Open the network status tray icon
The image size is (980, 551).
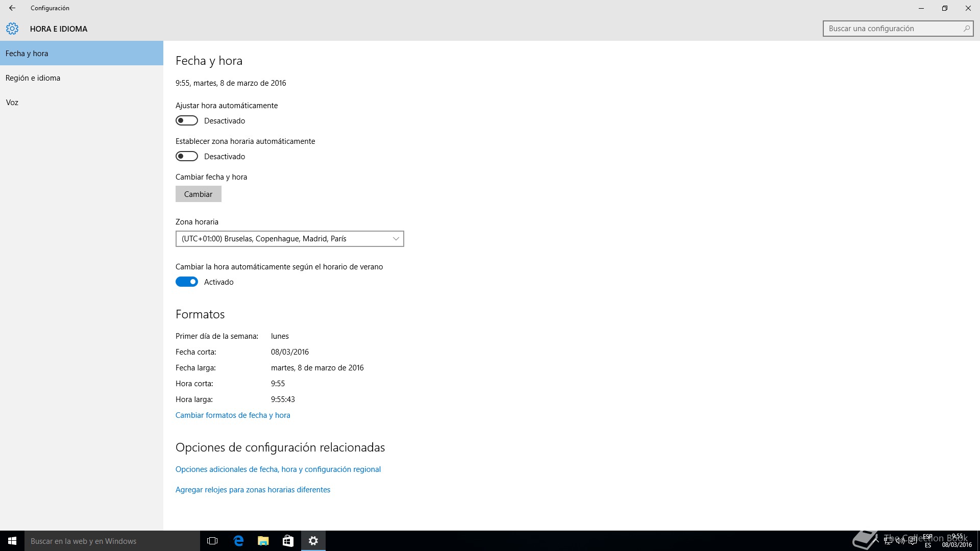[888, 541]
